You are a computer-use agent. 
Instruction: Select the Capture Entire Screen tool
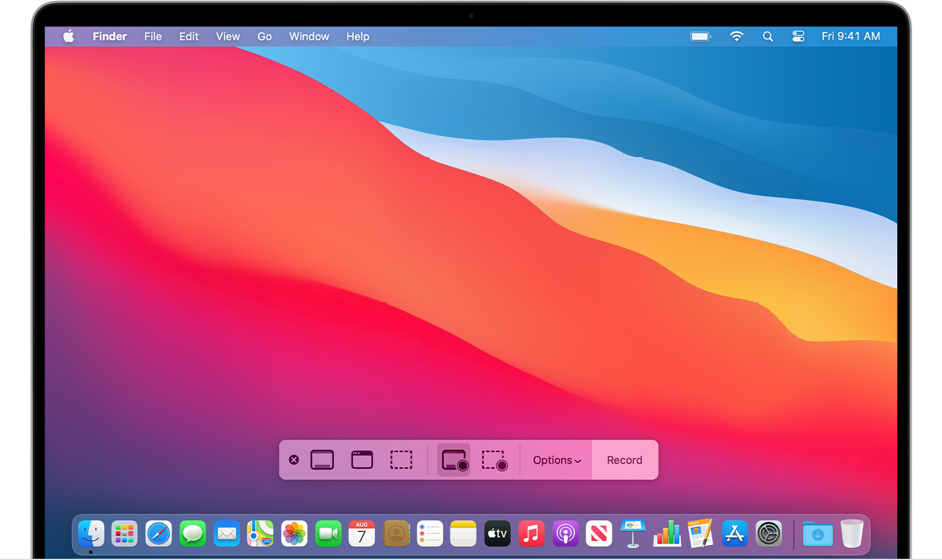coord(322,459)
